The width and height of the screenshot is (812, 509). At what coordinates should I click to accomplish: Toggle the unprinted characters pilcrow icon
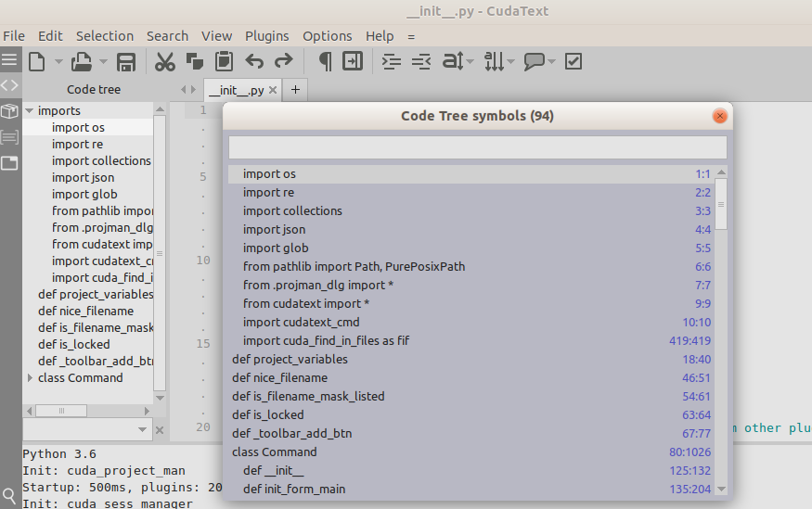(325, 62)
